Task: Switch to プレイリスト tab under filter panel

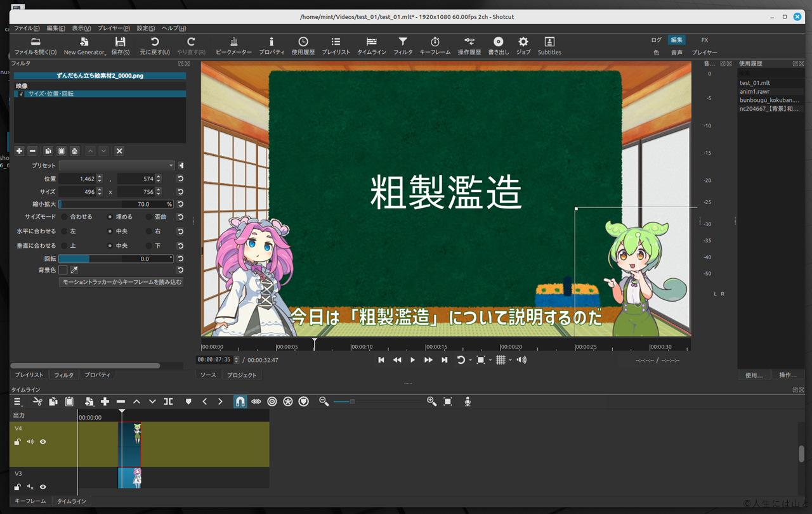Action: click(29, 375)
